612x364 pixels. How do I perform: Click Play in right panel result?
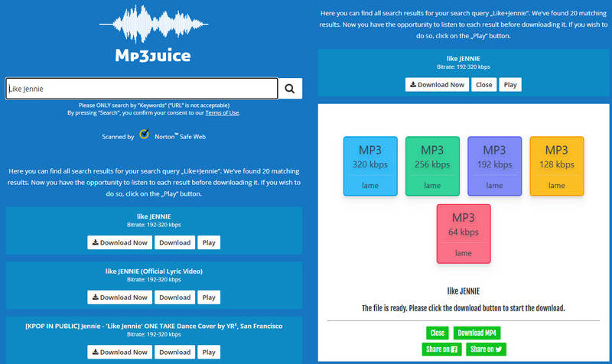(510, 85)
